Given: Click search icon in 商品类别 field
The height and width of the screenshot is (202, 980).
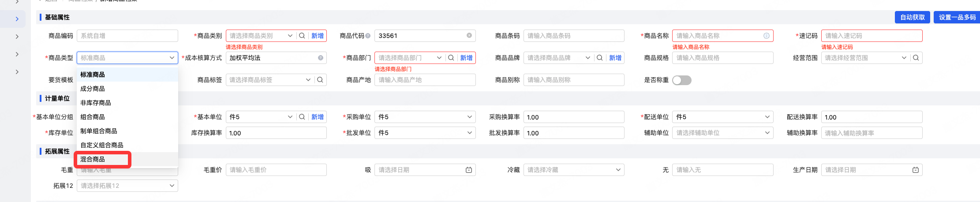Looking at the screenshot, I should pos(302,36).
